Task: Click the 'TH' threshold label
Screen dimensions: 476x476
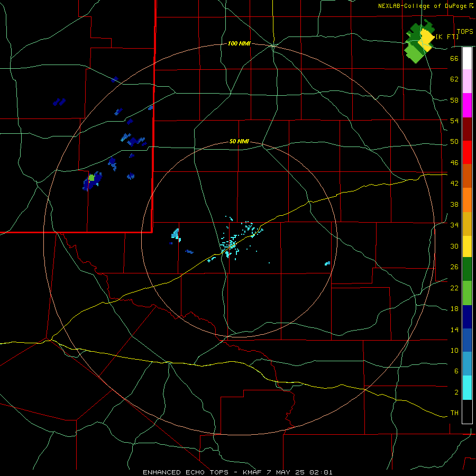Action: coord(454,413)
